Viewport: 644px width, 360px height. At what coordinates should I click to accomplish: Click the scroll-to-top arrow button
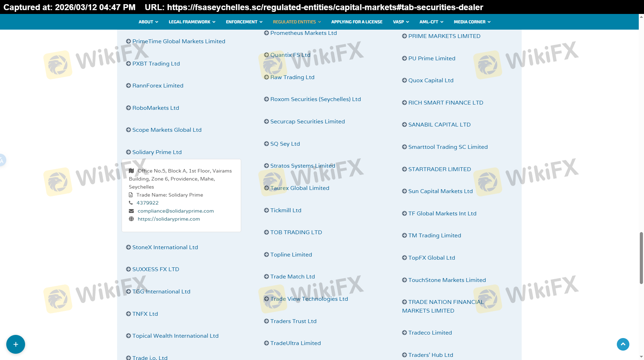(623, 344)
